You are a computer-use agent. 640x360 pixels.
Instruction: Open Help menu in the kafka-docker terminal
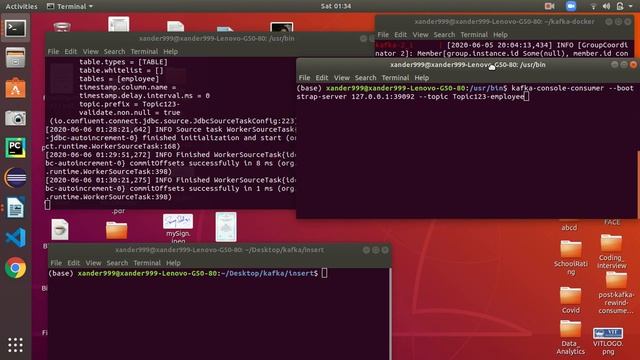pos(500,35)
